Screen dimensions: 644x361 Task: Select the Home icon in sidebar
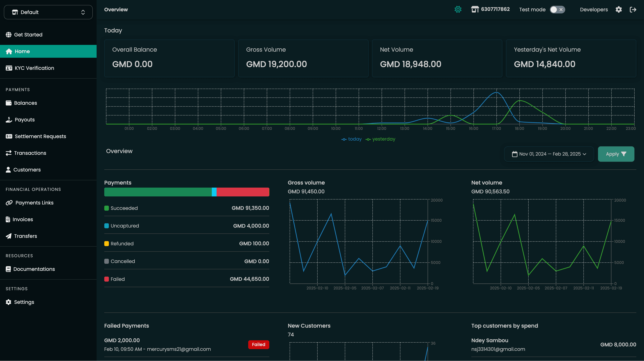pyautogui.click(x=9, y=51)
